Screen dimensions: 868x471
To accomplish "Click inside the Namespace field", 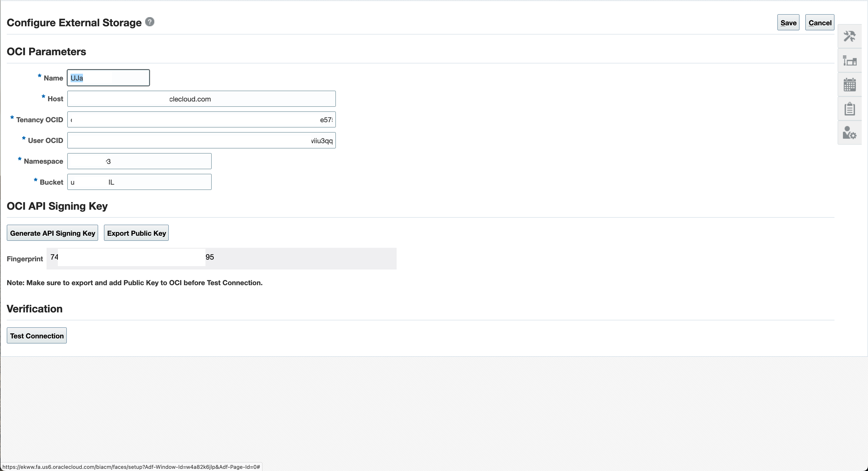I will coord(139,161).
